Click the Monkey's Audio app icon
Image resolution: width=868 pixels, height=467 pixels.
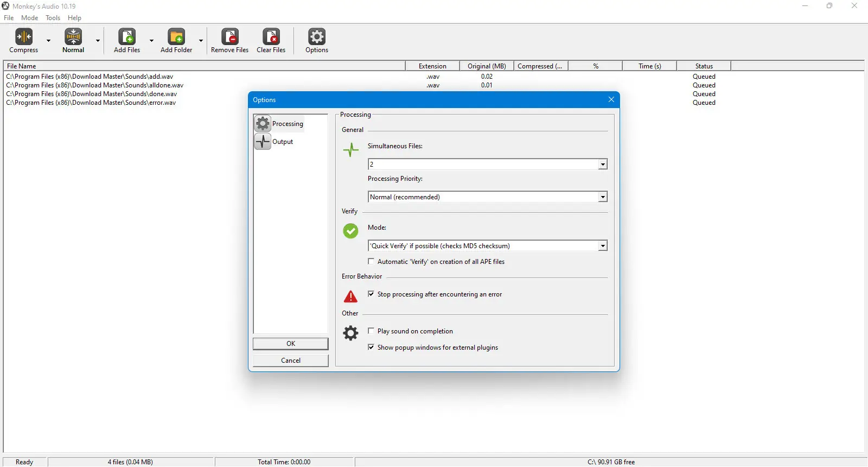click(5, 6)
